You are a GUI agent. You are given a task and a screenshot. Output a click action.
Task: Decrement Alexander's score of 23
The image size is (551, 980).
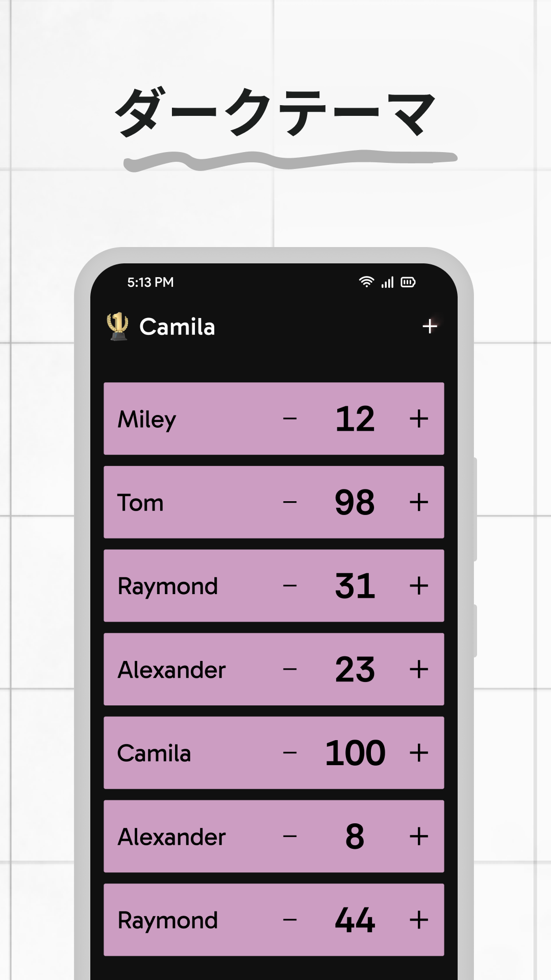pos(290,669)
